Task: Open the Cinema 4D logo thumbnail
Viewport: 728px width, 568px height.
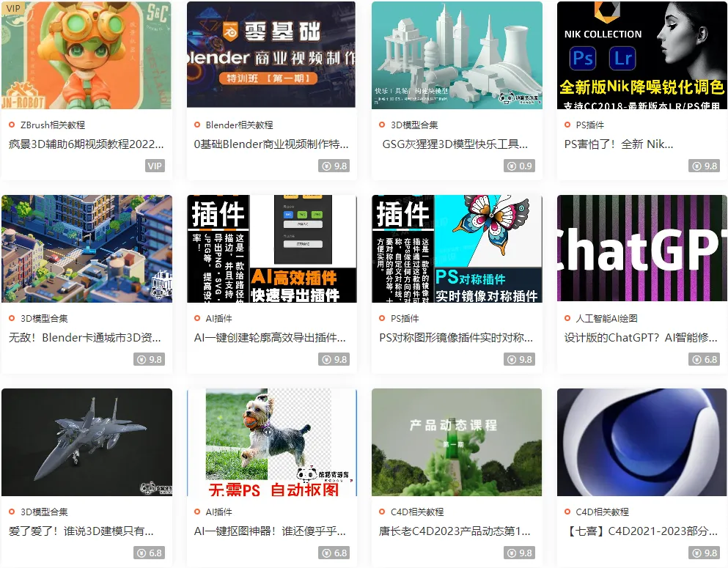Action: [641, 442]
